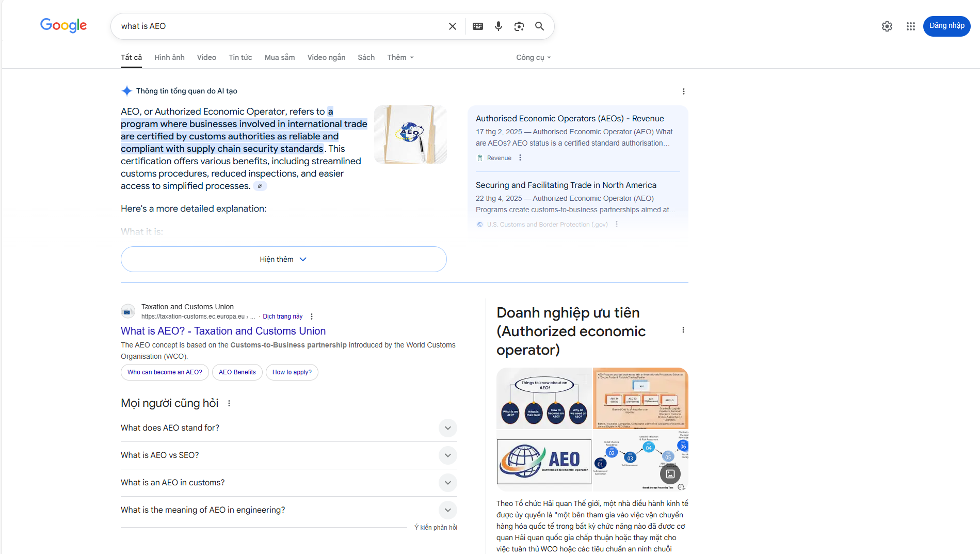The width and height of the screenshot is (980, 554).
Task: Expand "What is an AEO in customs?" question
Action: pos(447,483)
